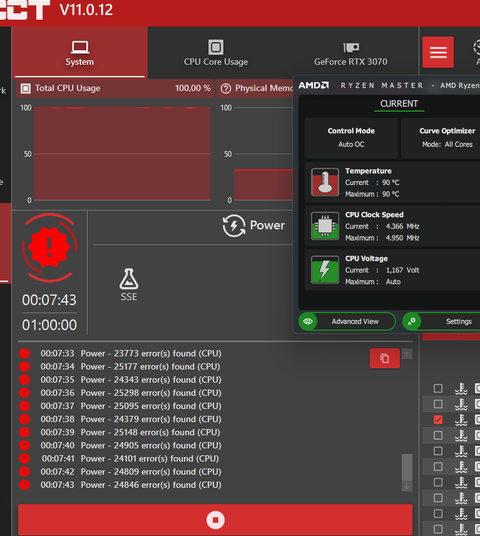Select log line "24905 error(s) found (CPU)"
The height and width of the screenshot is (536, 480).
click(168, 446)
